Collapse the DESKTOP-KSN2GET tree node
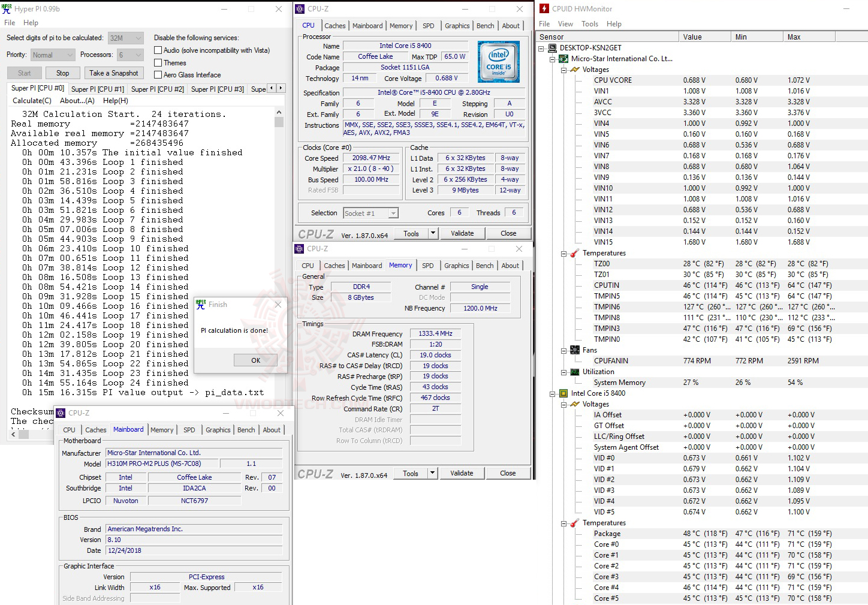The image size is (868, 605). click(541, 48)
